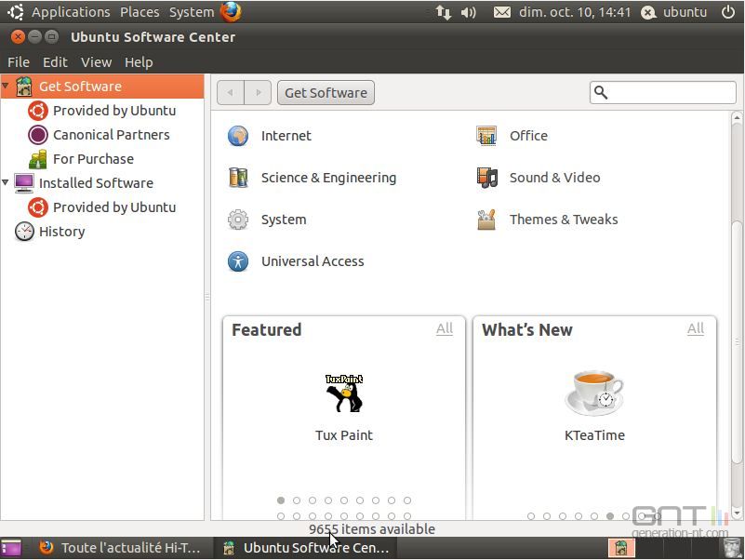Click the Canonical Partners purple circle icon
Screen dimensions: 745x560
(x=37, y=135)
